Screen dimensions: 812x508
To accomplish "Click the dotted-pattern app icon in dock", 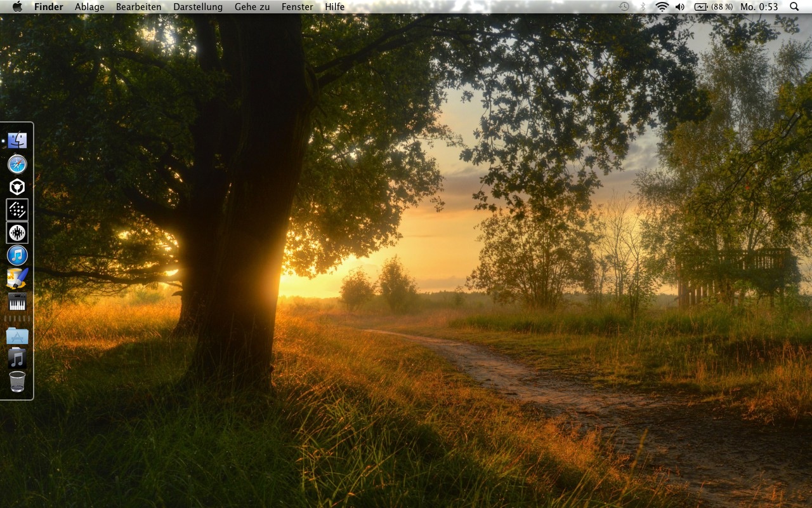I will tap(17, 210).
